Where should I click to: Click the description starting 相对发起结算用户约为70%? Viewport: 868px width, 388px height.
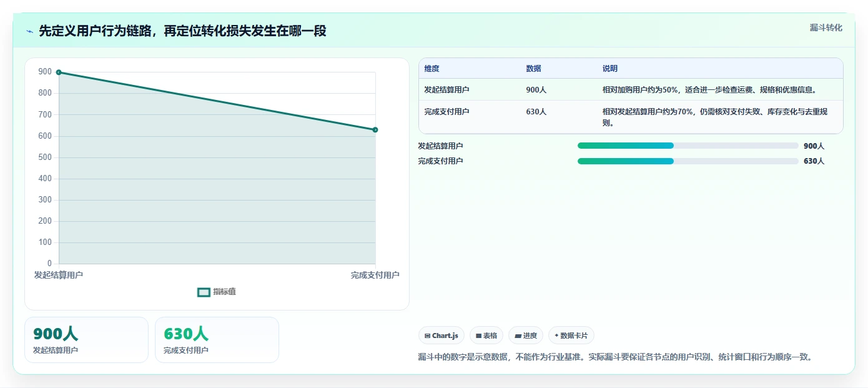point(715,117)
